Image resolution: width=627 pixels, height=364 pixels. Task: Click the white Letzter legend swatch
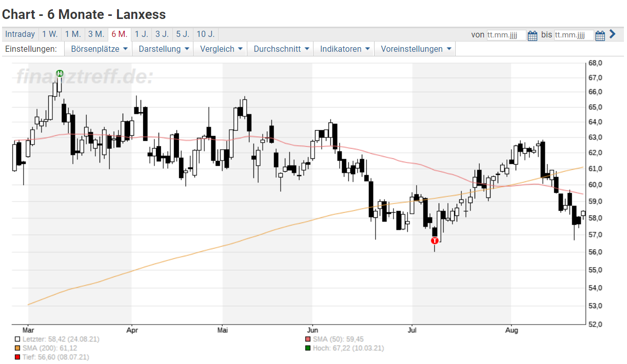[17, 339]
